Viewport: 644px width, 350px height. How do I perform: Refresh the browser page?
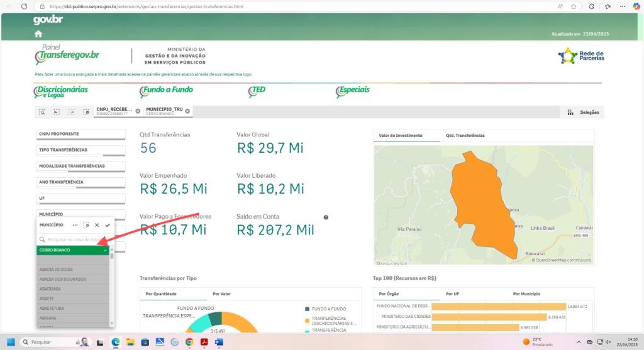pos(24,6)
